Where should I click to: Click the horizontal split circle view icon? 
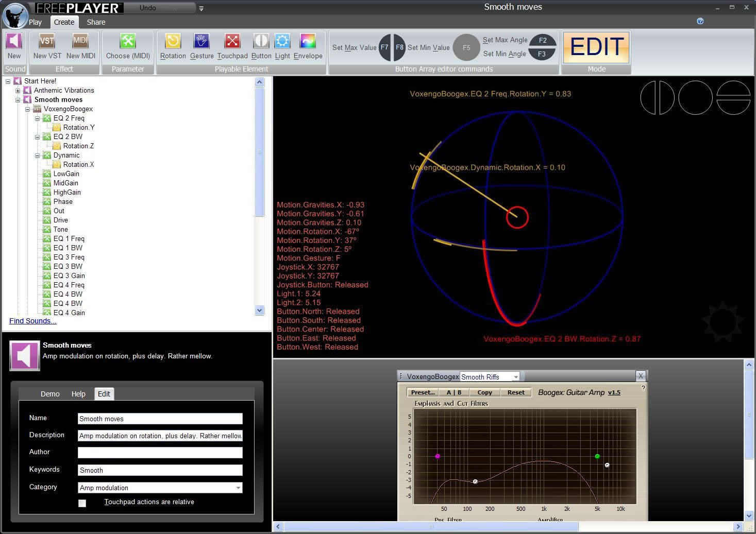[x=733, y=97]
